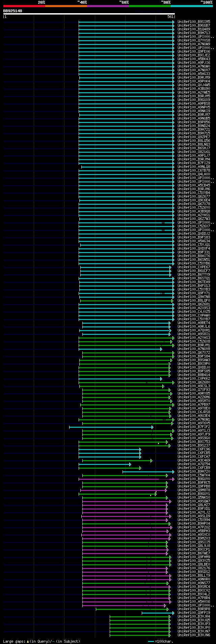Click the UniRef100_B8LQF0 hit name

pyautogui.click(x=194, y=300)
